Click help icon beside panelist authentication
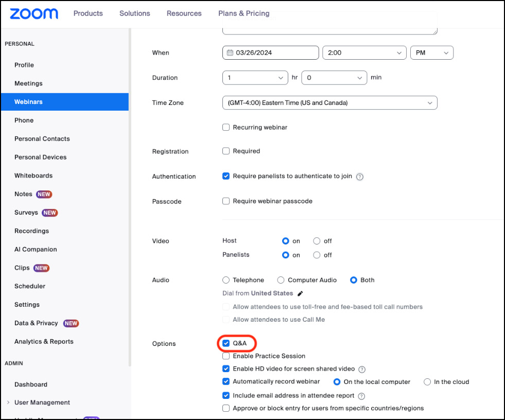Viewport: 505px width, 420px height. pos(360,177)
